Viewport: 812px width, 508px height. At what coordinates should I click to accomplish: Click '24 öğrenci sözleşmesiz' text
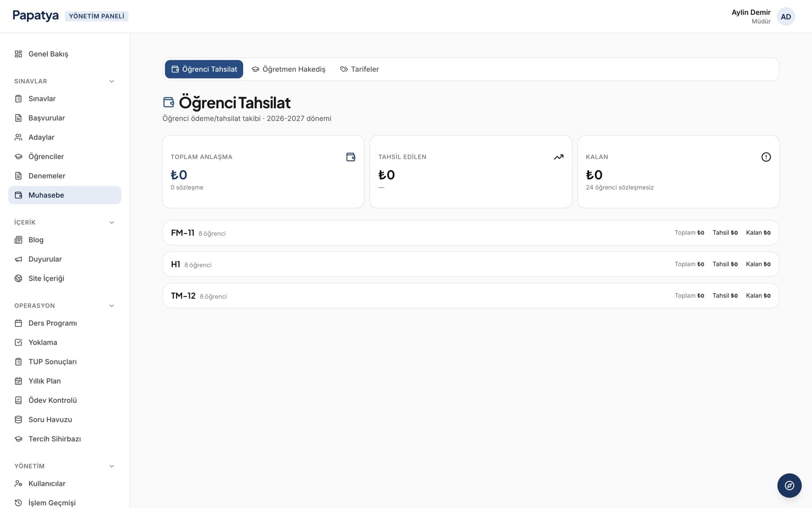click(619, 187)
